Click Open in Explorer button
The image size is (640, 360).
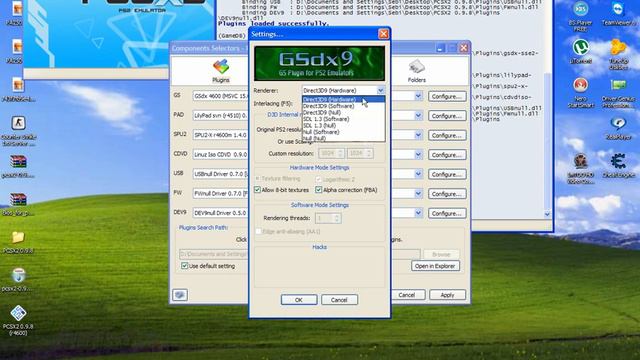(435, 266)
